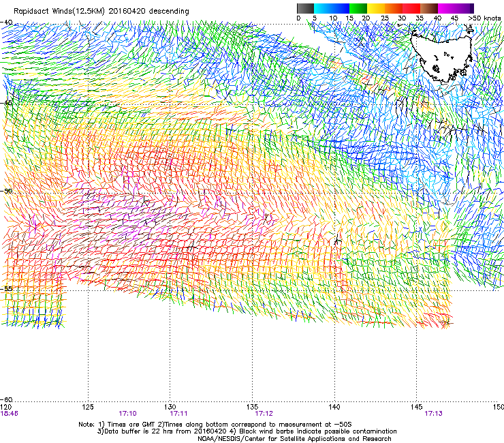This screenshot has width=504, height=443.
Task: Click the '120' longitude label
Action: point(5,407)
